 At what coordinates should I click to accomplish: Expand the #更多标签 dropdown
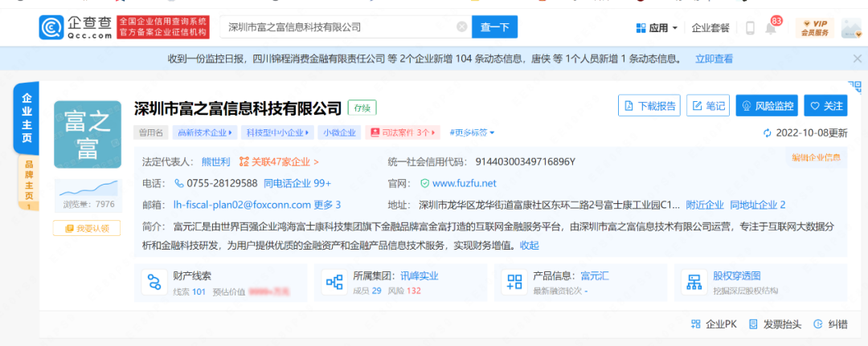pos(472,132)
